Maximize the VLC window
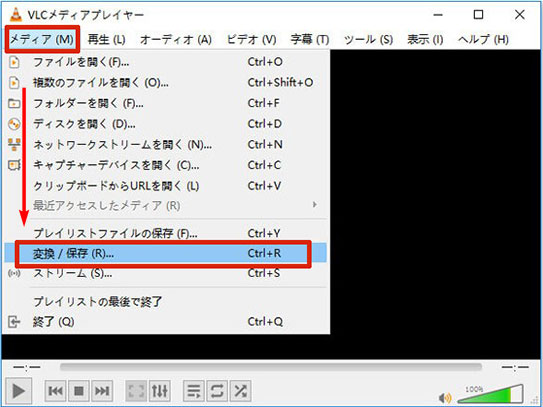Viewport: 543px width, 407px height. (x=478, y=15)
